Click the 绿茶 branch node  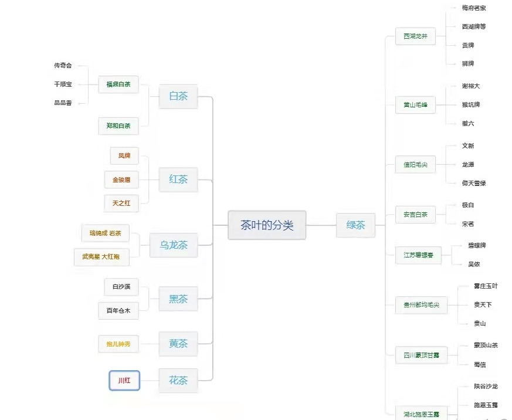(355, 225)
